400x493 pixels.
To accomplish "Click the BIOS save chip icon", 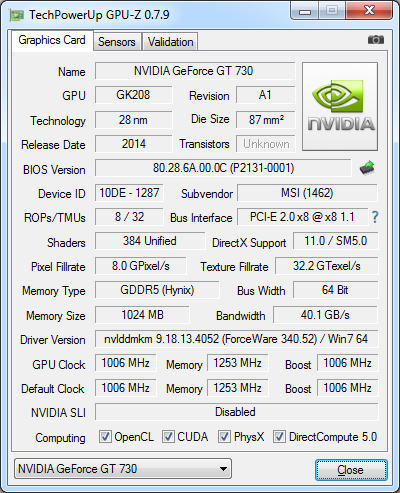I will 367,168.
